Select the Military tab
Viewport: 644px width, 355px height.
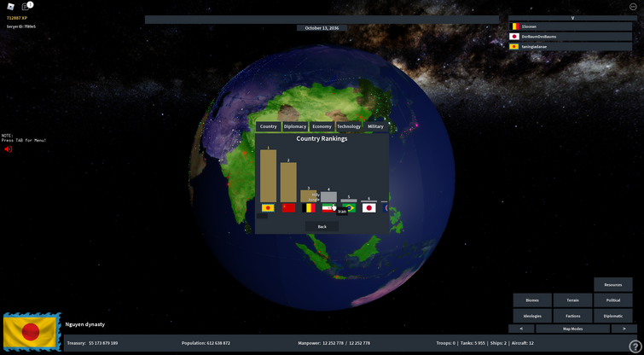(375, 126)
